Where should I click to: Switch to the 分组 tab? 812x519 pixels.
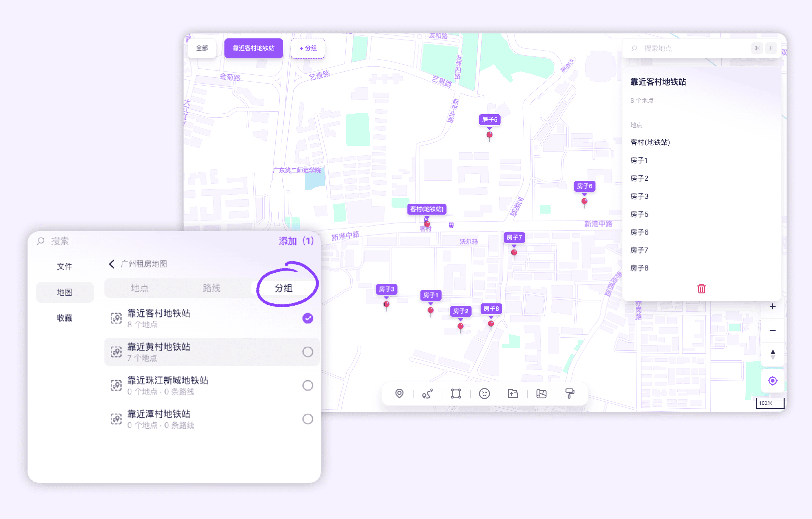tap(284, 288)
